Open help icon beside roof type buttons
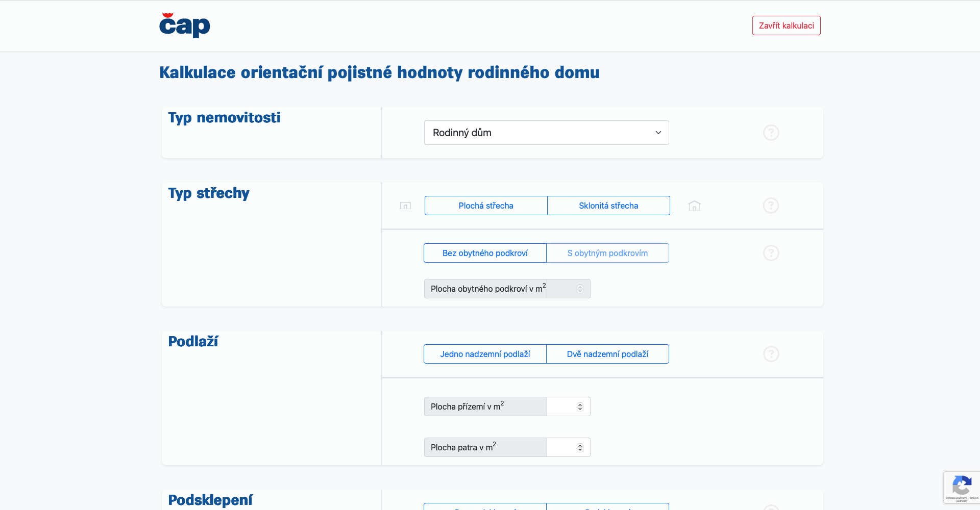The image size is (980, 510). click(x=771, y=206)
